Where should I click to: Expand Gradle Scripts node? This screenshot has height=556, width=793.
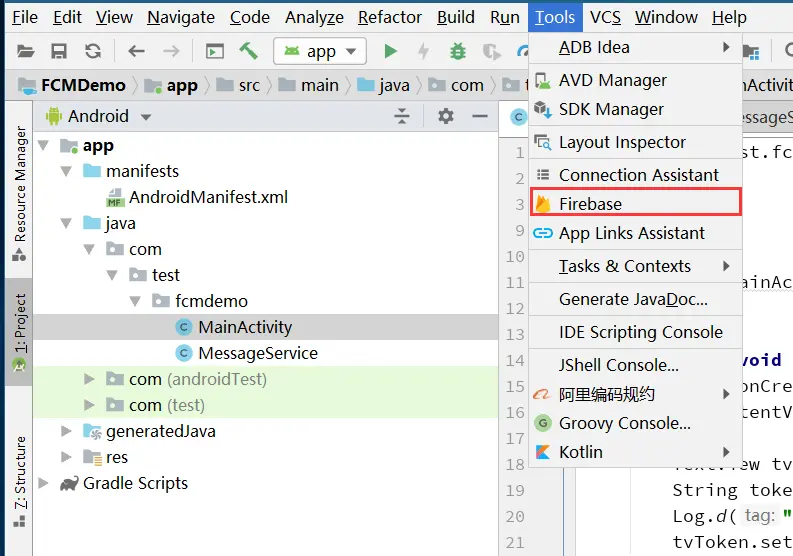click(43, 483)
